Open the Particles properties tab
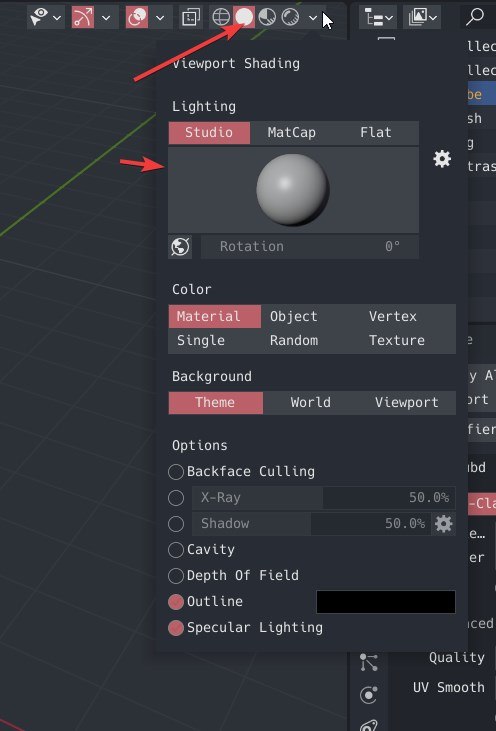The width and height of the screenshot is (496, 731). (x=369, y=662)
